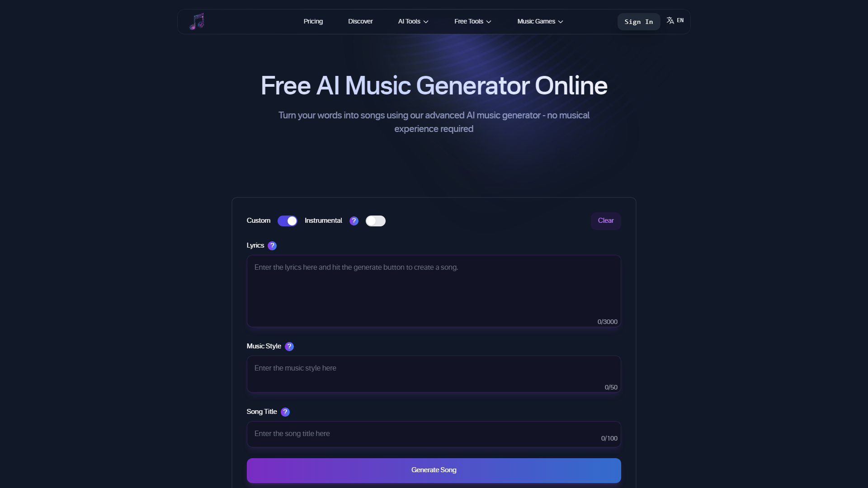Click the AI Tools dropdown menu icon
Image resolution: width=868 pixels, height=488 pixels.
426,21
